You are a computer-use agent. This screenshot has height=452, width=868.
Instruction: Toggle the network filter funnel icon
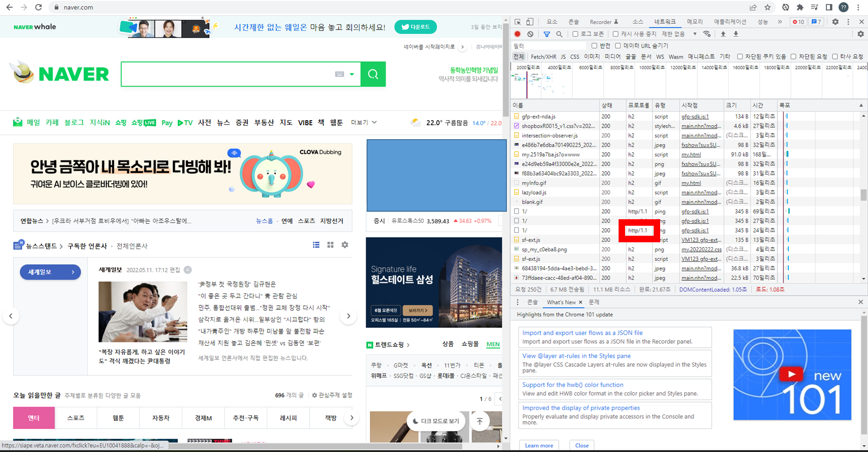pos(546,34)
